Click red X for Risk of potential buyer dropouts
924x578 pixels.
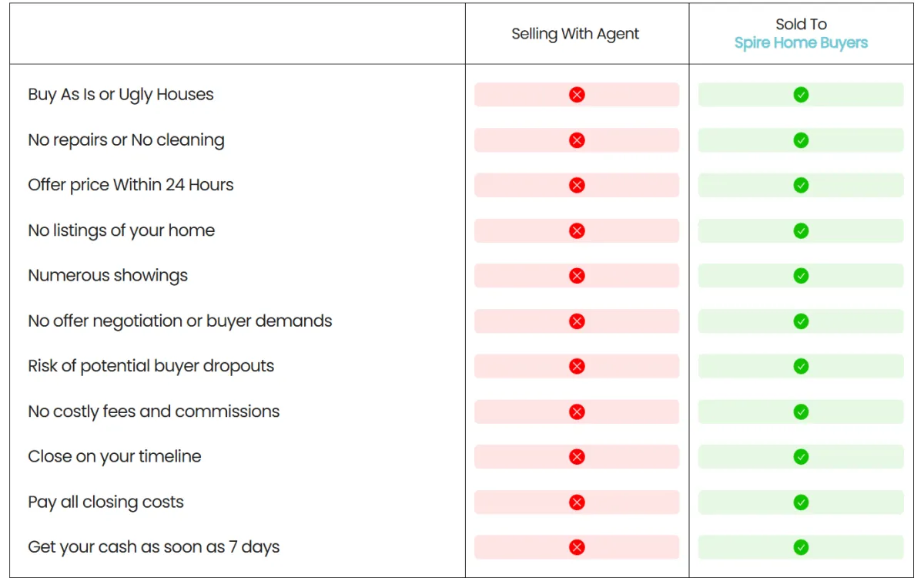click(577, 366)
